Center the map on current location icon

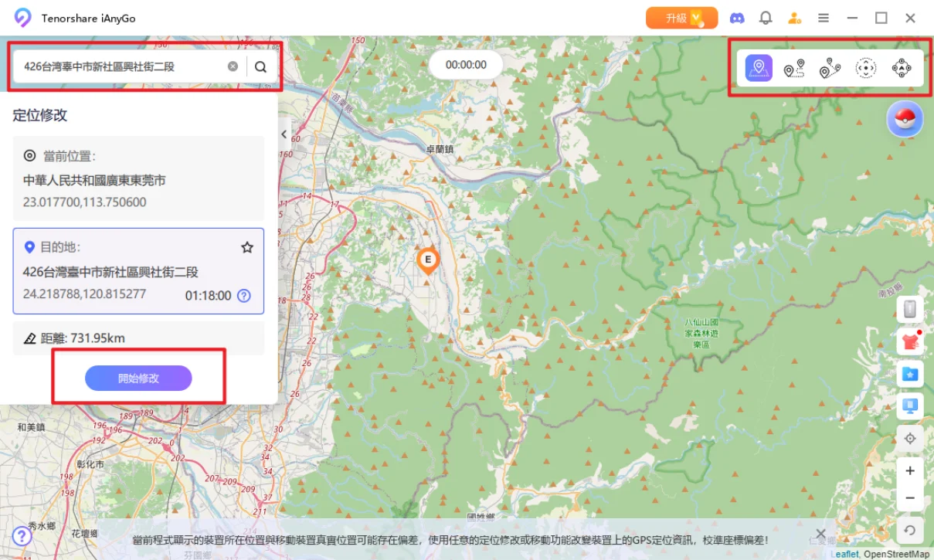pyautogui.click(x=910, y=439)
